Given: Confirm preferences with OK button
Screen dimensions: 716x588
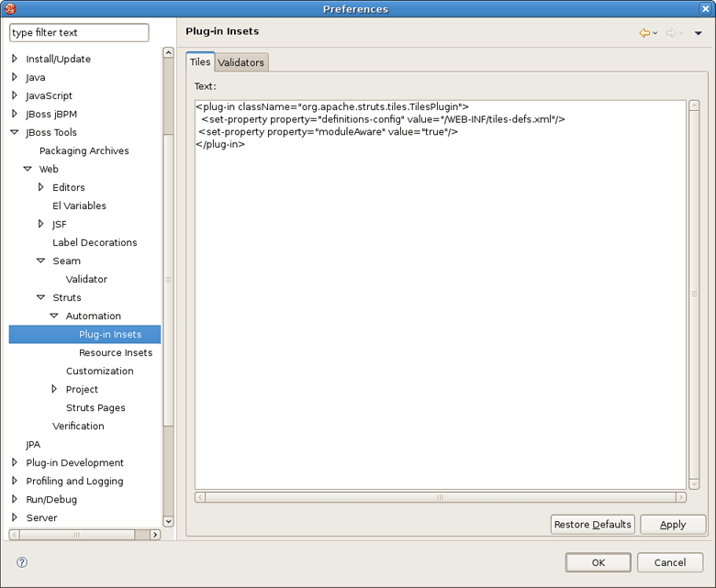Looking at the screenshot, I should (x=598, y=562).
